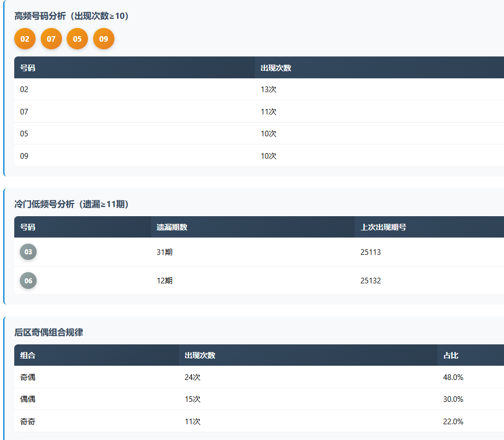Select the 占比 column header
This screenshot has height=440, width=504.
pyautogui.click(x=451, y=356)
